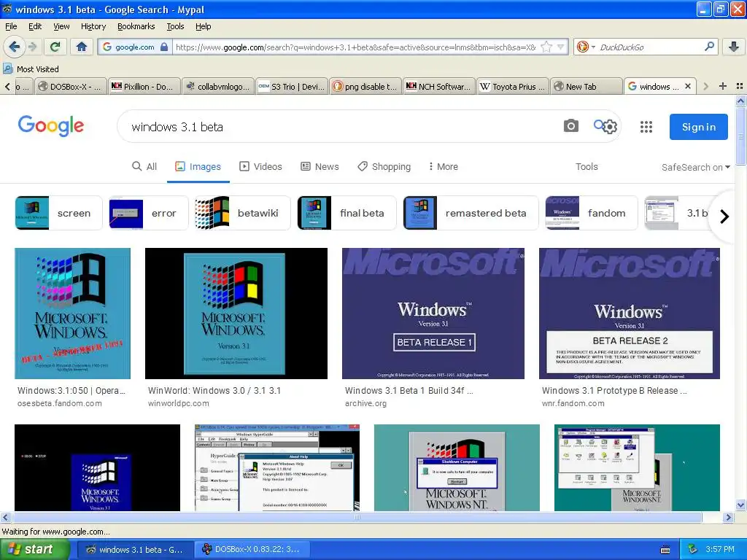Show more suggestion chips with arrow

pos(724,216)
